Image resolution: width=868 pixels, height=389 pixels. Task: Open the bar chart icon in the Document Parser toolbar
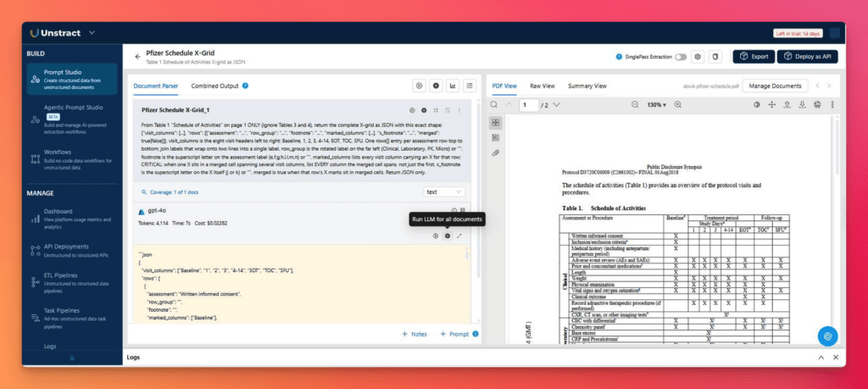(453, 86)
